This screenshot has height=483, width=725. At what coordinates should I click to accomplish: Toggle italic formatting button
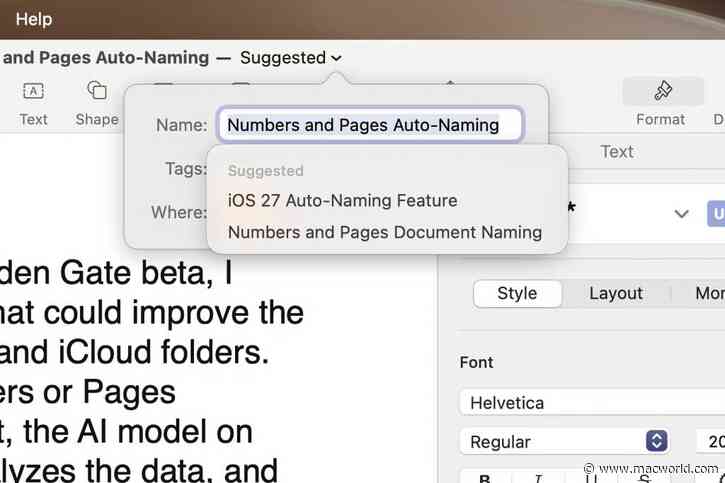[537, 477]
